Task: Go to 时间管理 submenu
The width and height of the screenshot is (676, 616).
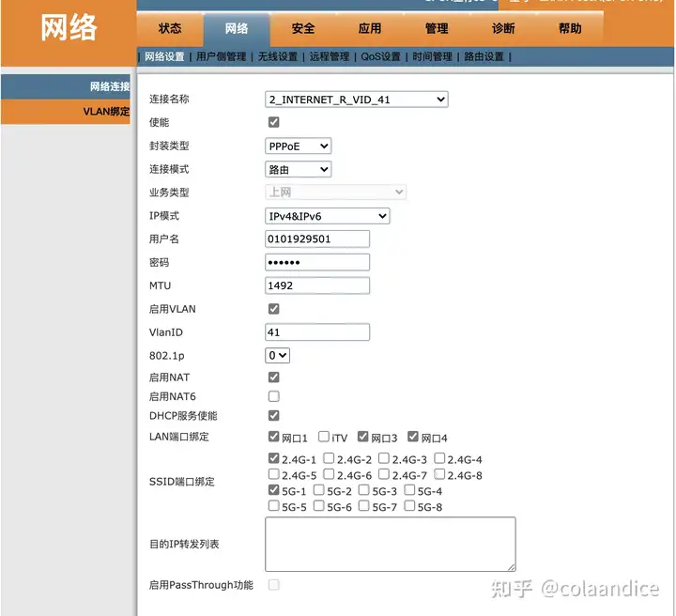Action: [433, 57]
